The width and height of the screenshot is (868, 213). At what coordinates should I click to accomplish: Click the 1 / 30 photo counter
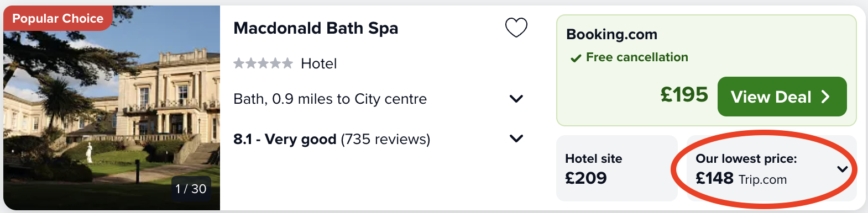tap(191, 189)
